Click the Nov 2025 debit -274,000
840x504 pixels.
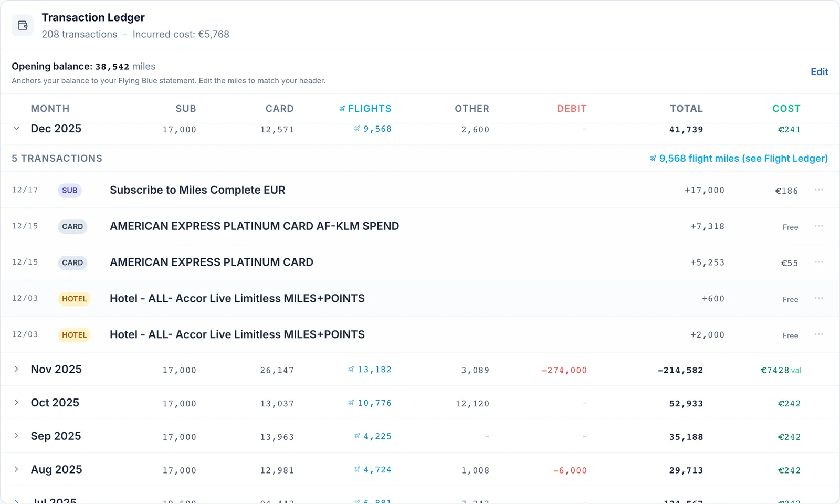tap(564, 370)
